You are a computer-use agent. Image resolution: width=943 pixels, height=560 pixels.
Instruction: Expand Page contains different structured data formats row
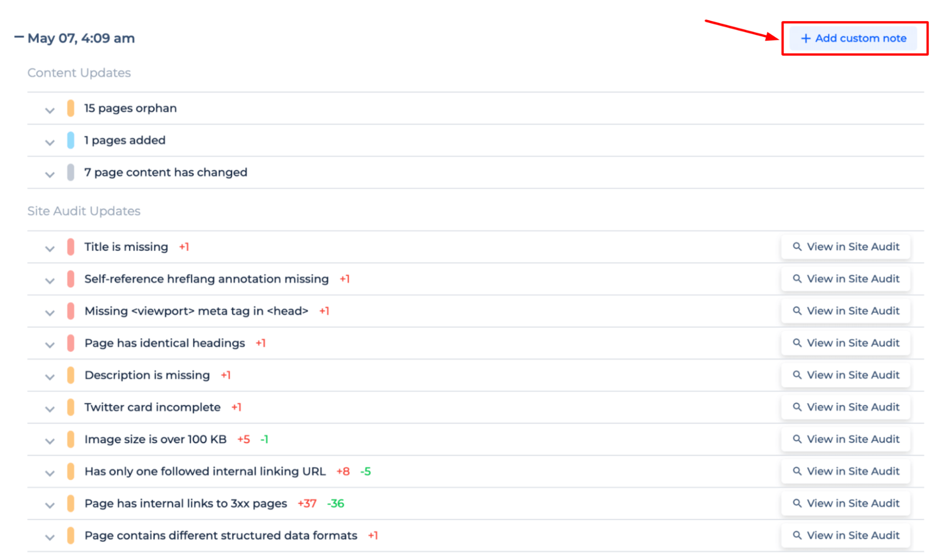(x=50, y=537)
